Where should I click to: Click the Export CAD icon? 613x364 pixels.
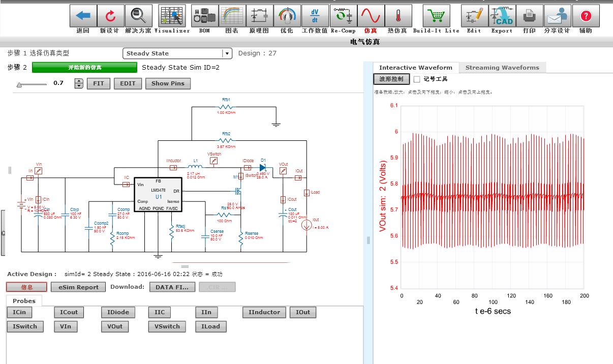click(502, 16)
